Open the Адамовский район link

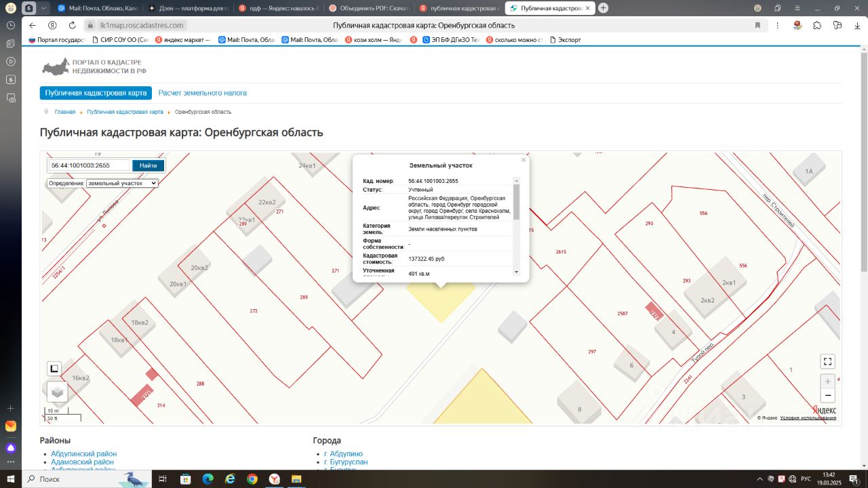tap(83, 462)
